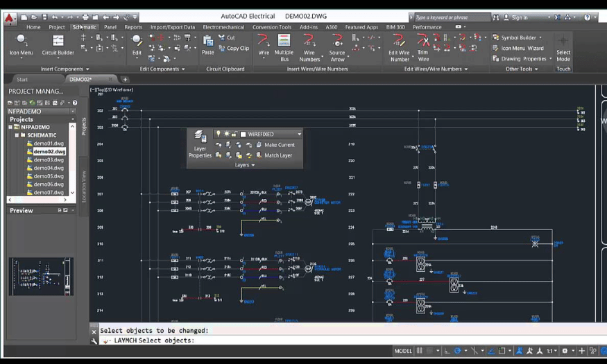Open the Home ribbon tab
Viewport: 607px width, 364px height.
coord(33,27)
